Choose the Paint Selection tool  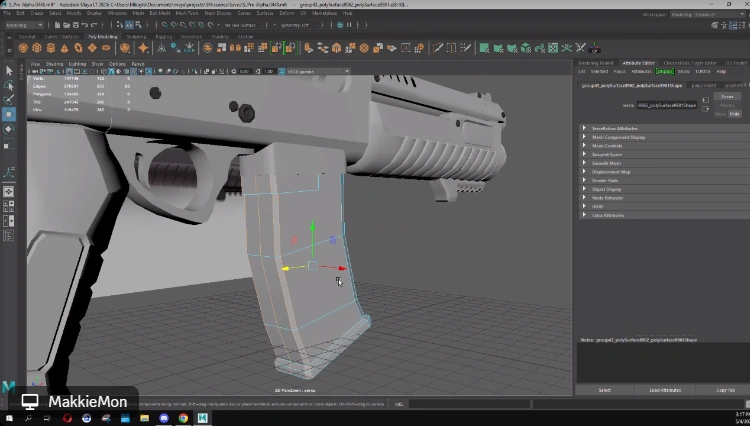[x=9, y=100]
